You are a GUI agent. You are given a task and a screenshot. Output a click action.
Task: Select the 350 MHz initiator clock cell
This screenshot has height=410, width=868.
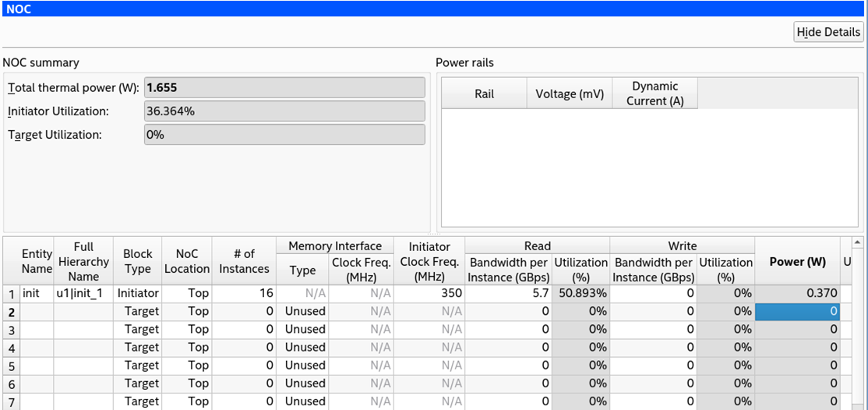(x=429, y=293)
